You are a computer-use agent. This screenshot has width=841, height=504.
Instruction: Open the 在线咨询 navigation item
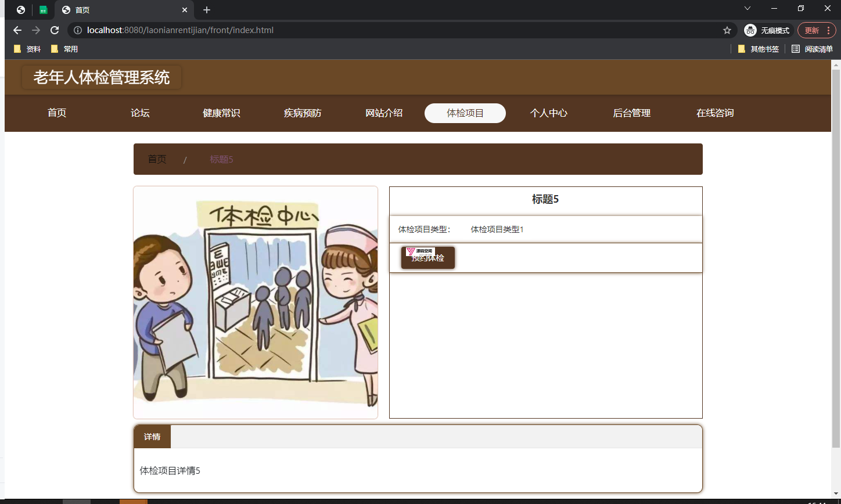715,113
